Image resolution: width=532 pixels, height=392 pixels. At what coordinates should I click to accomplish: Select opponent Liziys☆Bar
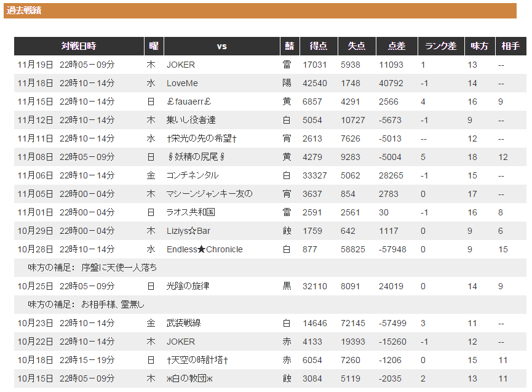pos(189,231)
